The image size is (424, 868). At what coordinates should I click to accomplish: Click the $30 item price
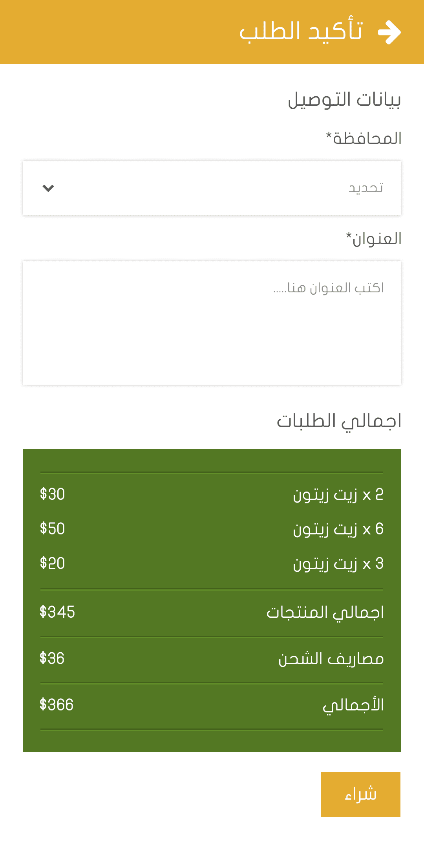(52, 494)
